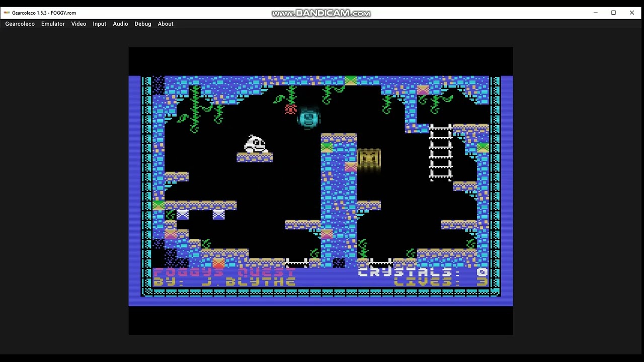
Task: Maximize the Gearcoleco window
Action: pos(613,13)
